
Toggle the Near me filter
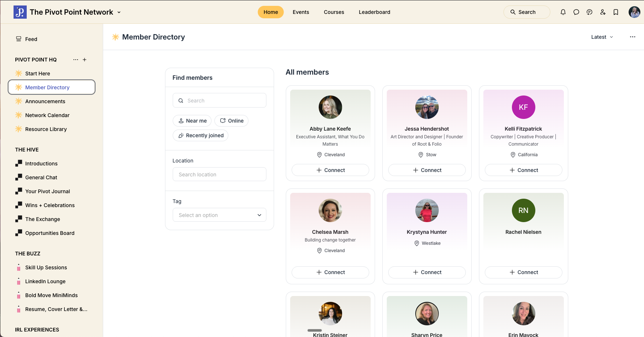point(192,121)
